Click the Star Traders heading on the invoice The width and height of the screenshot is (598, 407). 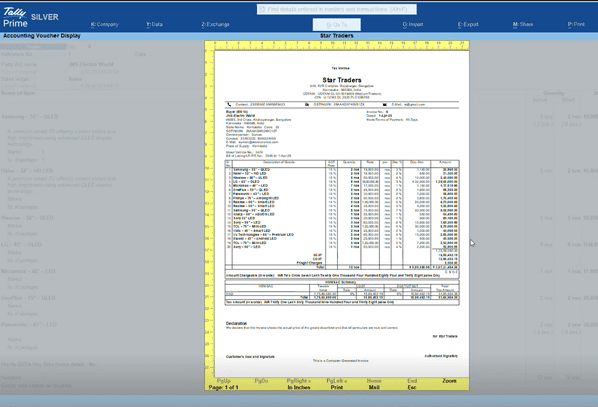[x=342, y=80]
